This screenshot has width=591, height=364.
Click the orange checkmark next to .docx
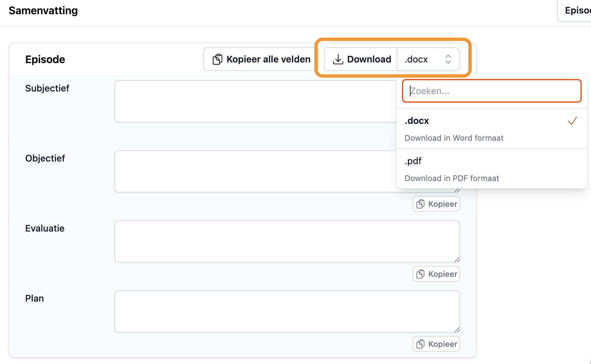pos(572,121)
